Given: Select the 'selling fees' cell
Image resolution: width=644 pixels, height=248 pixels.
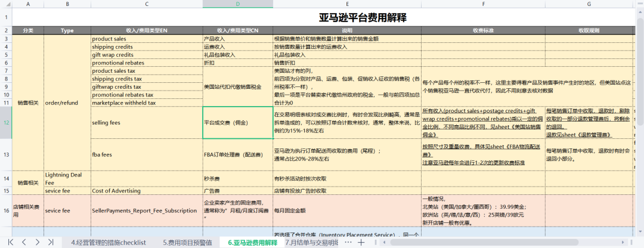Looking at the screenshot, I should tap(147, 123).
